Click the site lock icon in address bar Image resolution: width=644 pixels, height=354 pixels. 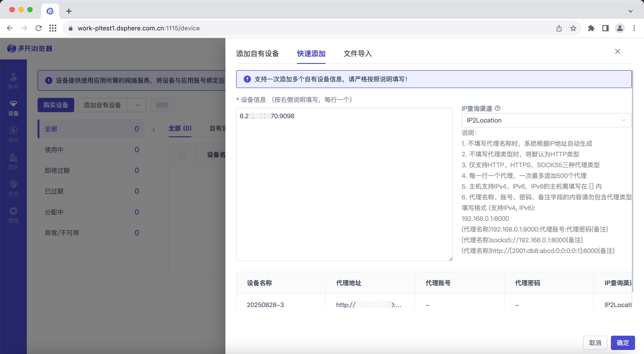(70, 28)
